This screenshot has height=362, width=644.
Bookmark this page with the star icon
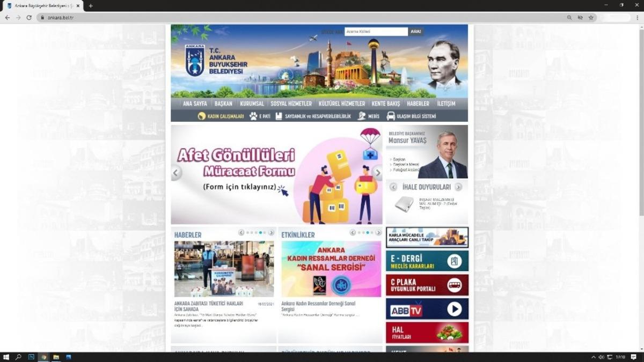(591, 17)
